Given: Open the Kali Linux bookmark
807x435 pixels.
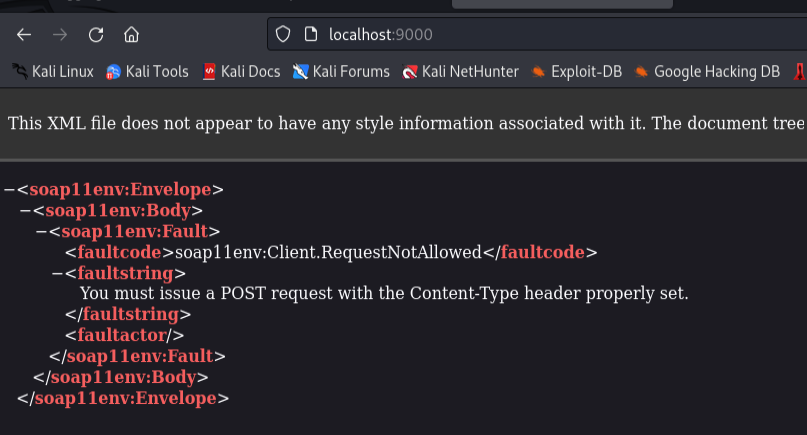Looking at the screenshot, I should click(52, 71).
